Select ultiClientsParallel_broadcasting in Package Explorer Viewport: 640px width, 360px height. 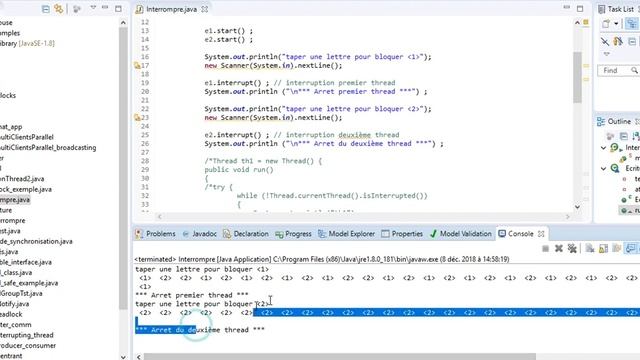click(48, 148)
